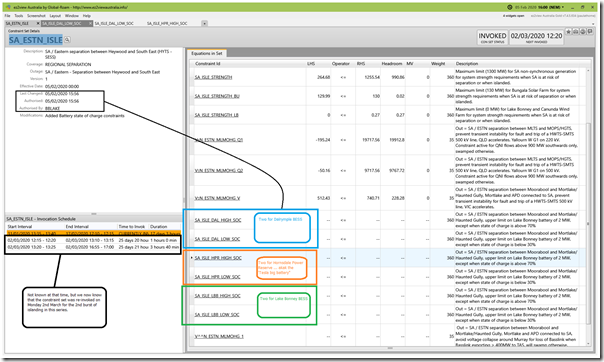Viewport: 604px width, 362px height.
Task: Click the scroll up arrow of equations table
Action: click(x=588, y=71)
